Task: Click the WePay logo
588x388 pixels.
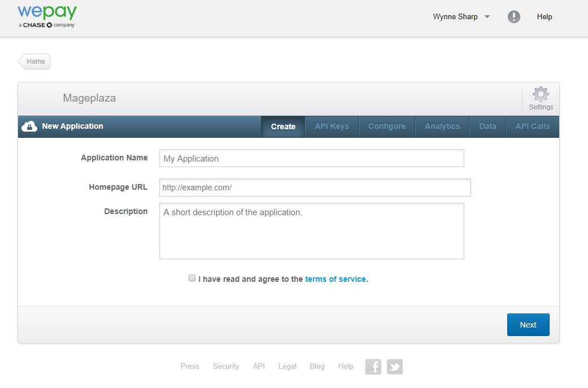Action: point(47,17)
